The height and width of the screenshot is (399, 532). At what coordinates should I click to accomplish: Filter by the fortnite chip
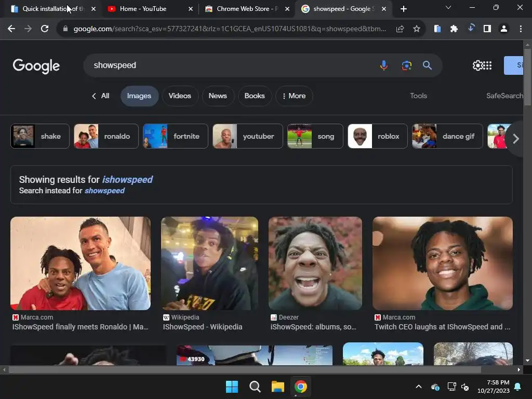(176, 136)
